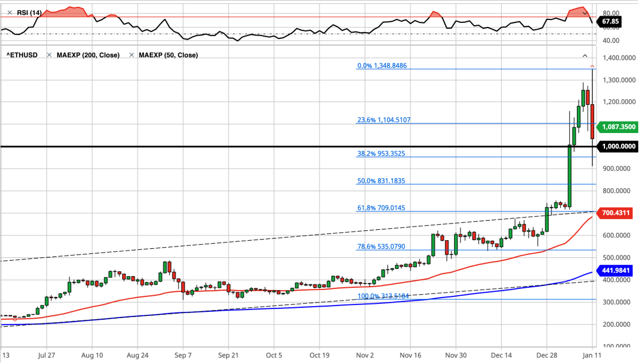Click the 200.0000 price axis label
The image size is (644, 364).
616,324
